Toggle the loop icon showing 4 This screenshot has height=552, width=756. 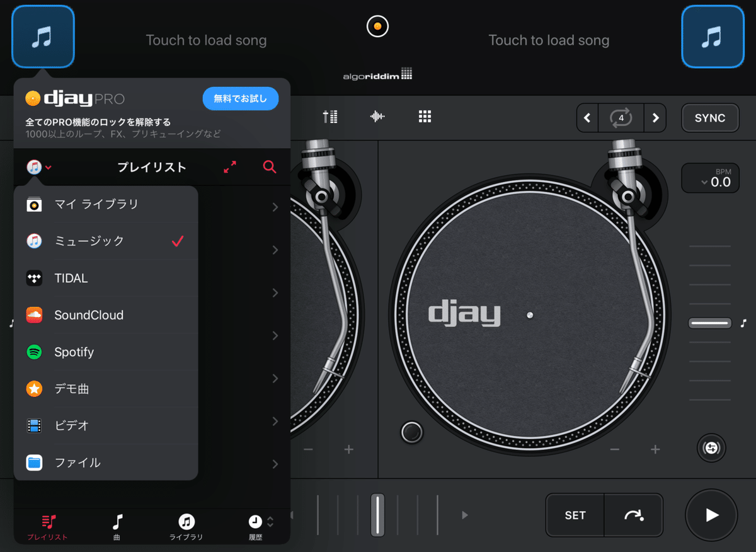621,118
